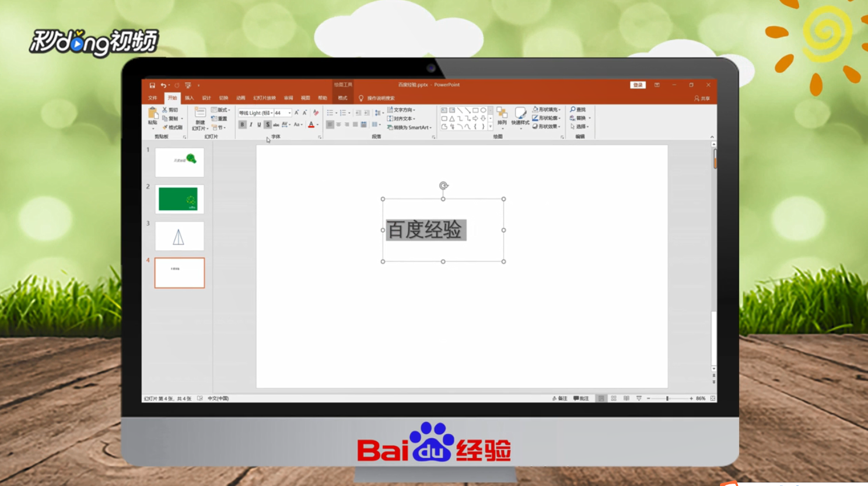Switch to the Design (设计) tab

click(206, 98)
